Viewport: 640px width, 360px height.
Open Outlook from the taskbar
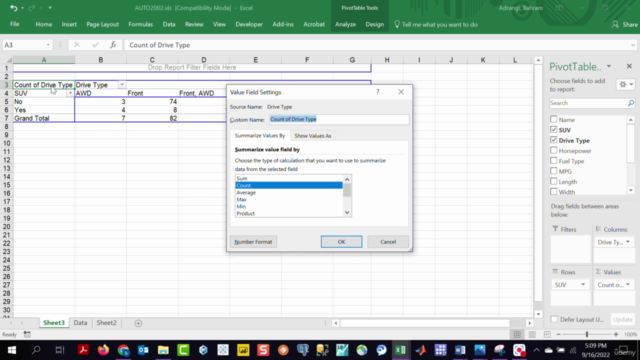pos(143,350)
